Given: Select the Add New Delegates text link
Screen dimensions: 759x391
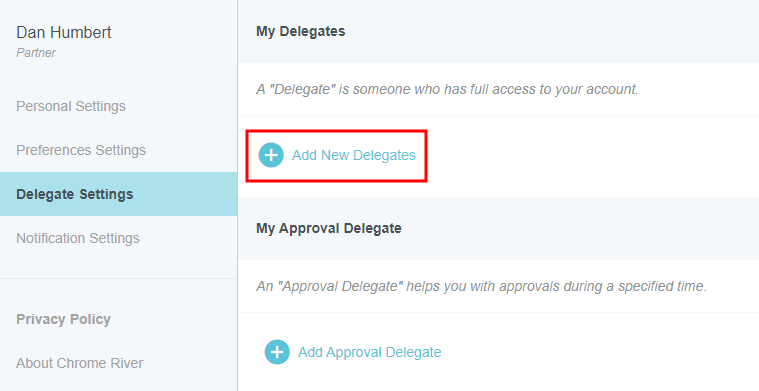Looking at the screenshot, I should [354, 155].
